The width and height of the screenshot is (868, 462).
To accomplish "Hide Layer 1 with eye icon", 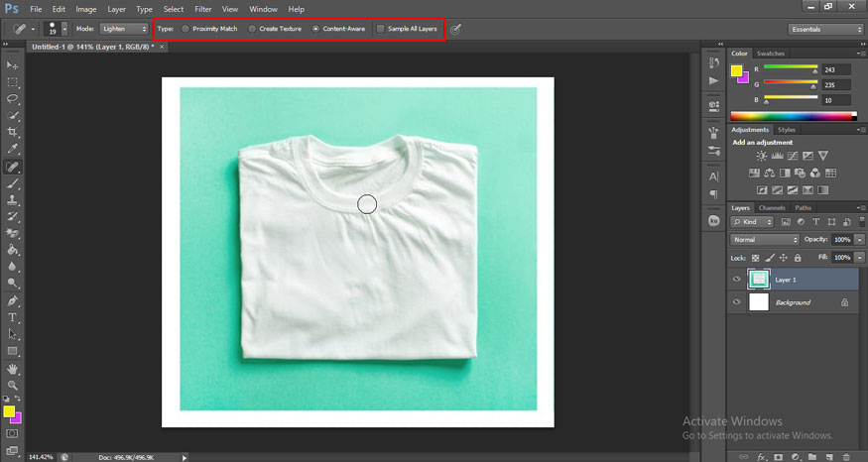I will (737, 280).
